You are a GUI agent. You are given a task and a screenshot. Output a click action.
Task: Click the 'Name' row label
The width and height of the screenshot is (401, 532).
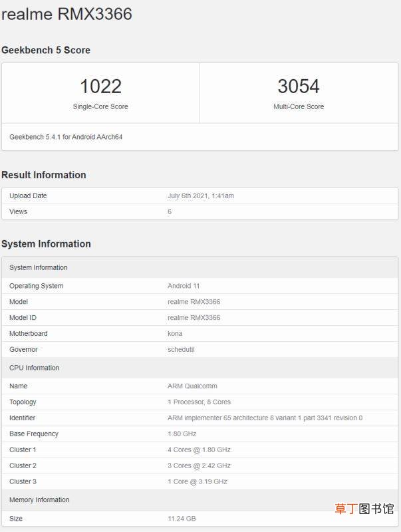(19, 386)
